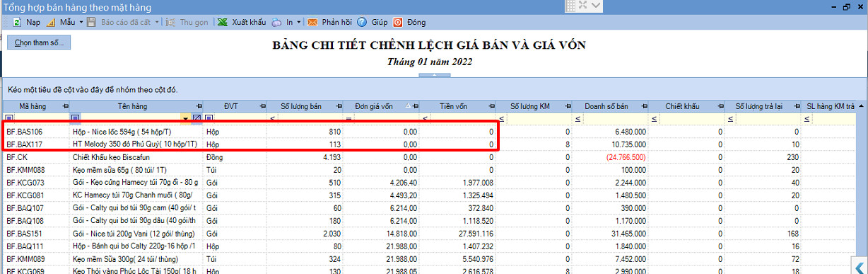This screenshot has width=868, height=274.
Task: Toggle the Tên hàng filter checkbox icon
Action: [x=197, y=118]
